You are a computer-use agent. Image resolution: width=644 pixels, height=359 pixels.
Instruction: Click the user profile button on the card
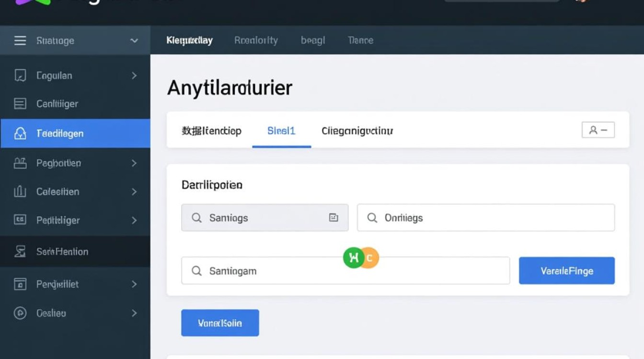(598, 130)
